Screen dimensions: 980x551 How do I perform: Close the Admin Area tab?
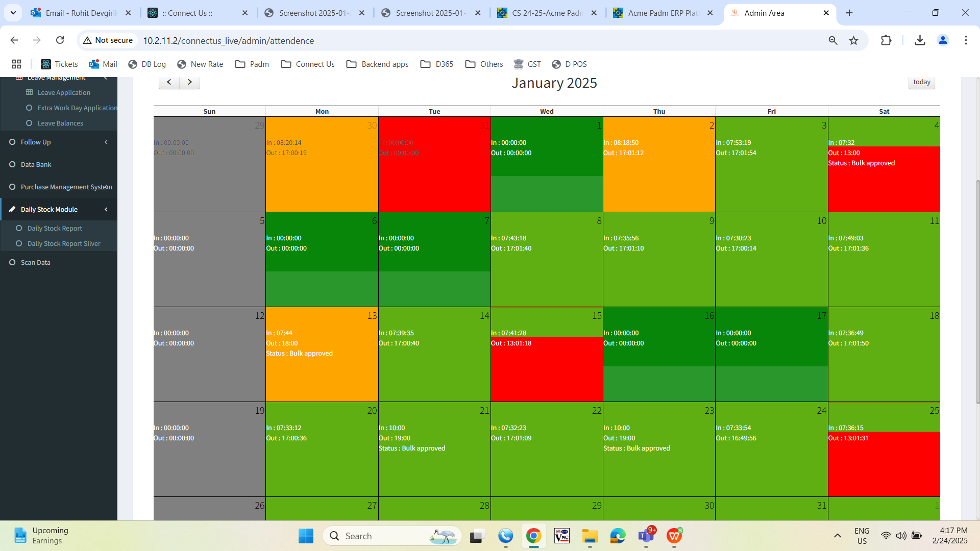[x=826, y=13]
